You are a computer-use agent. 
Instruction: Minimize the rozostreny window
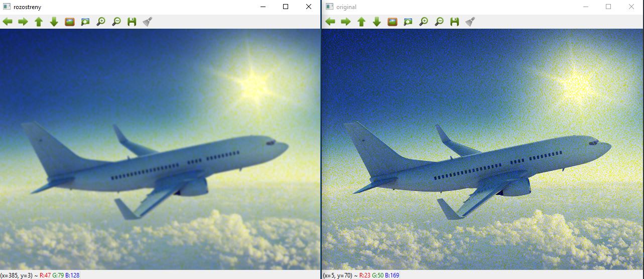pos(263,7)
